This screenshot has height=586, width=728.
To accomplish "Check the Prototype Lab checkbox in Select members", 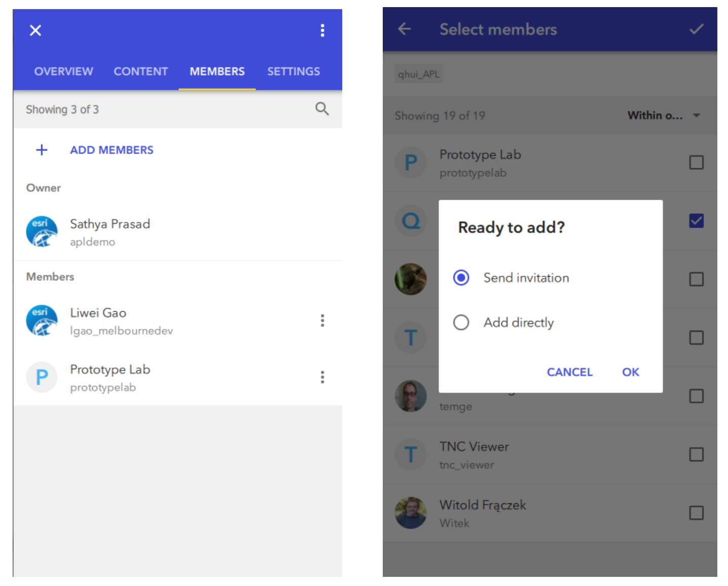I will [x=696, y=162].
